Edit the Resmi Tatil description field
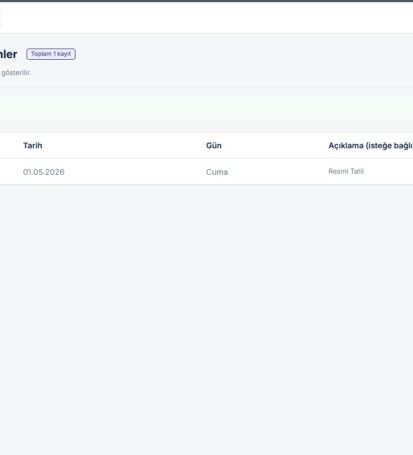This screenshot has width=413, height=455. tap(346, 171)
